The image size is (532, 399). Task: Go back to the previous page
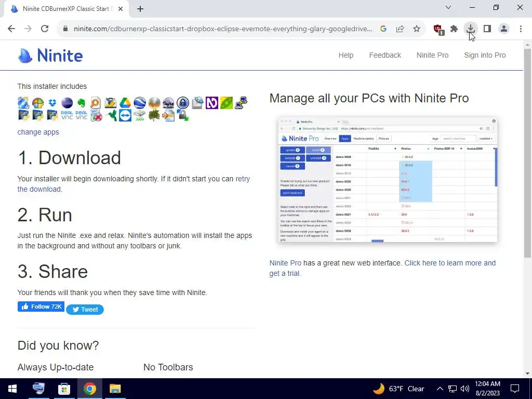click(11, 29)
